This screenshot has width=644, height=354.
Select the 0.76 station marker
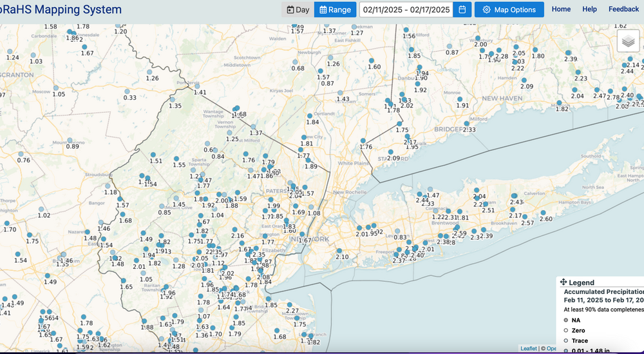coord(21,154)
